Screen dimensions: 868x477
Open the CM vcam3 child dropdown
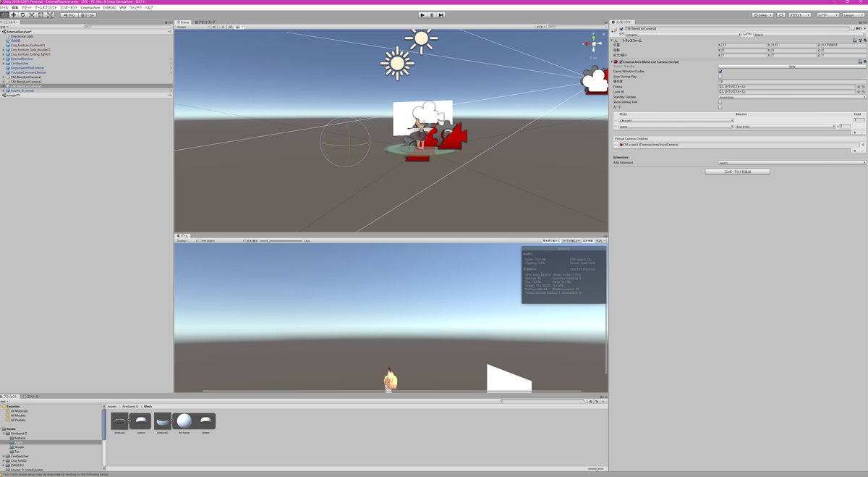676,120
